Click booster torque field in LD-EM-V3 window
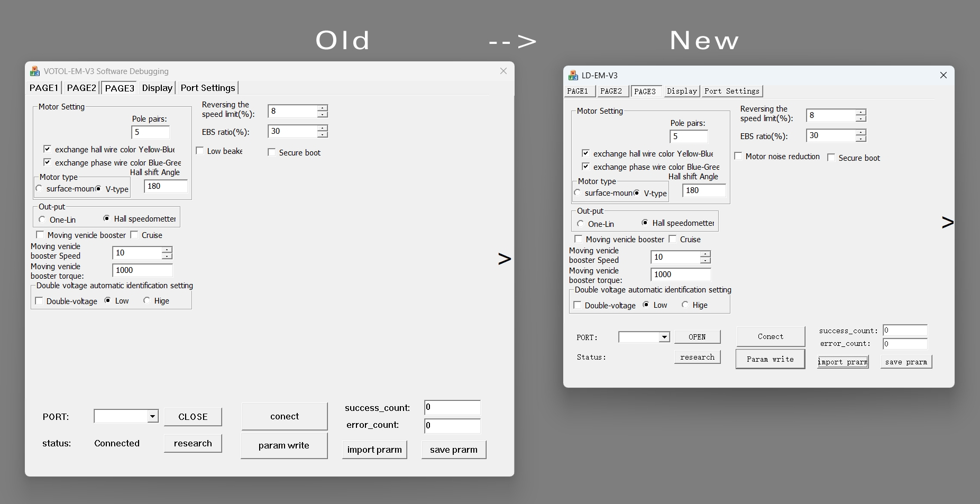This screenshot has width=980, height=504. click(x=681, y=274)
